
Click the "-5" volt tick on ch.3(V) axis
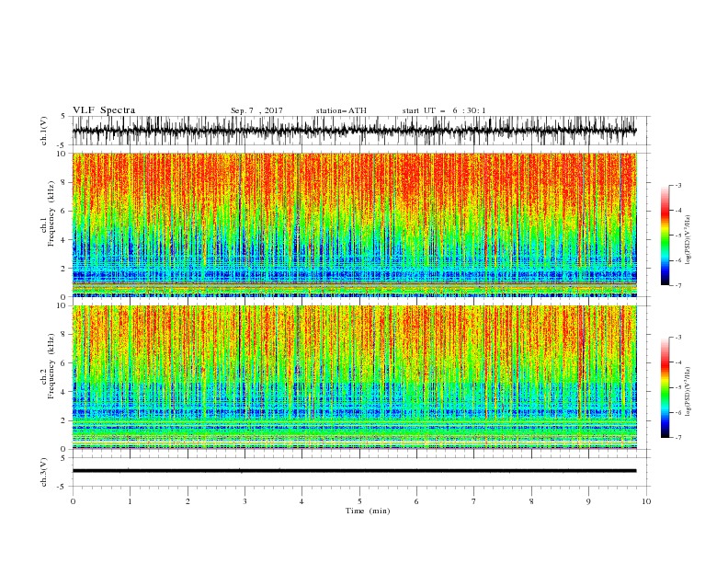click(x=63, y=487)
